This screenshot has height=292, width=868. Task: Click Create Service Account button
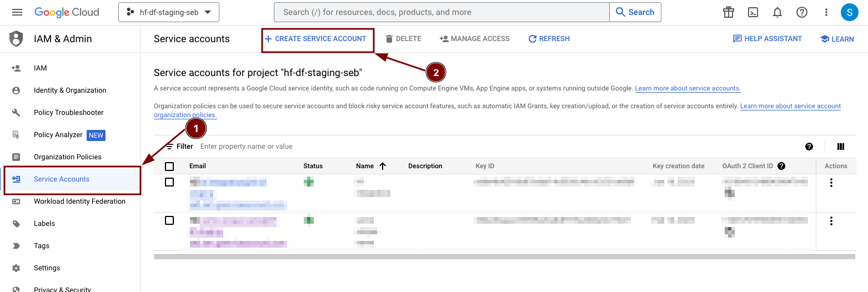[x=315, y=39]
